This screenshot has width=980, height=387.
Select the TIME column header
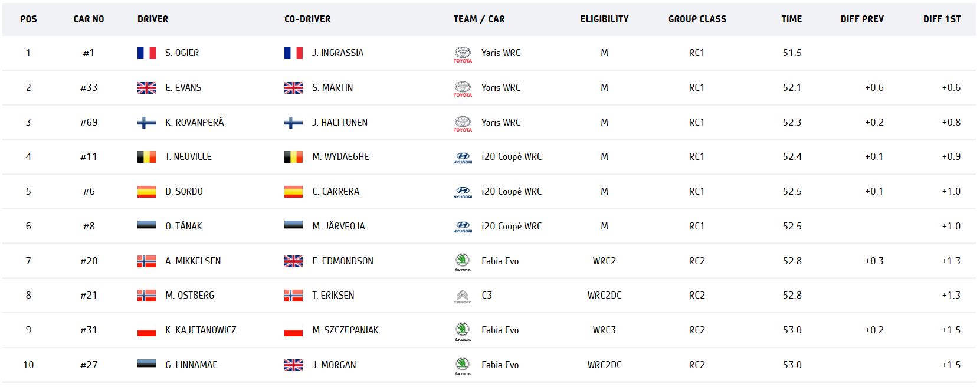[791, 19]
